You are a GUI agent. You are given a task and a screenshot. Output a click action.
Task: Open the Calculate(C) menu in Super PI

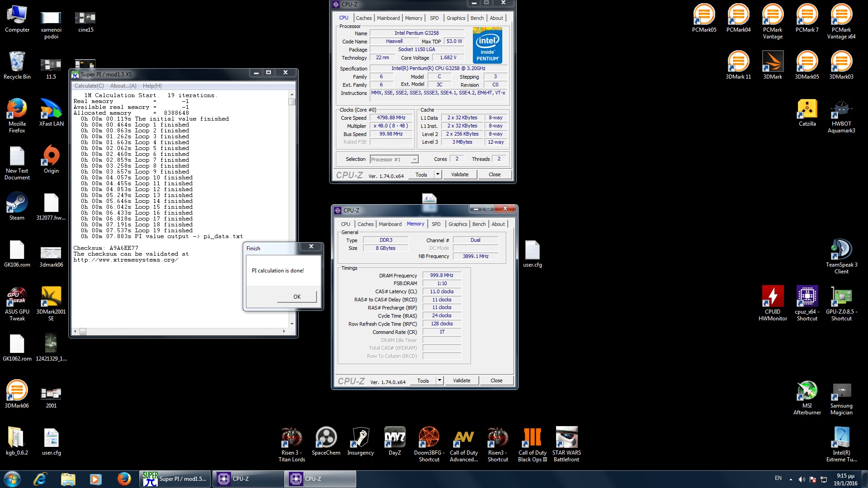89,86
